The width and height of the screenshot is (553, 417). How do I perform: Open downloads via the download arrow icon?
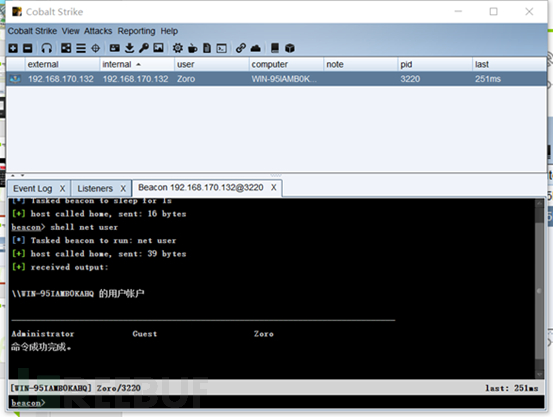pos(129,48)
